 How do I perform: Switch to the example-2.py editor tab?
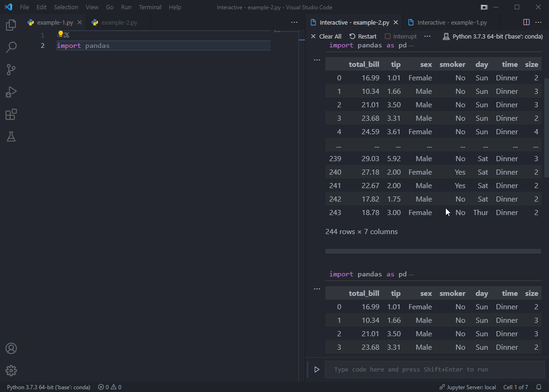[119, 22]
